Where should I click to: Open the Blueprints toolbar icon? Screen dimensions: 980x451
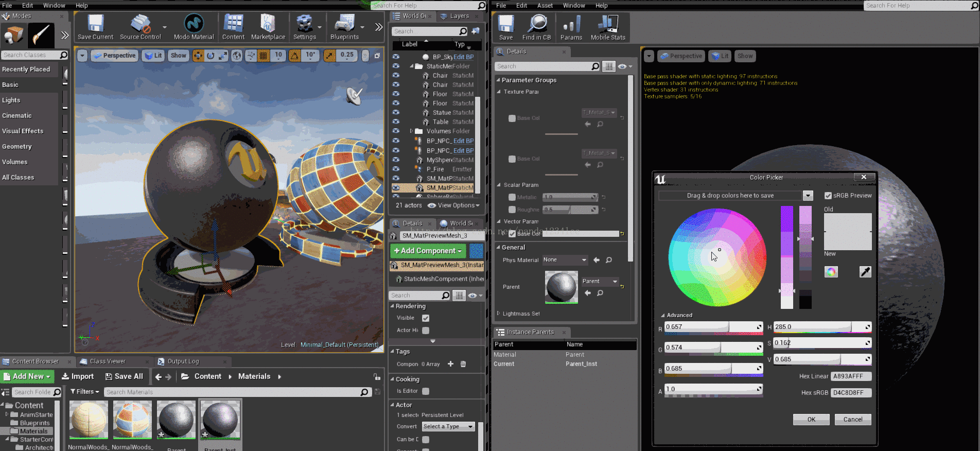[x=344, y=27]
